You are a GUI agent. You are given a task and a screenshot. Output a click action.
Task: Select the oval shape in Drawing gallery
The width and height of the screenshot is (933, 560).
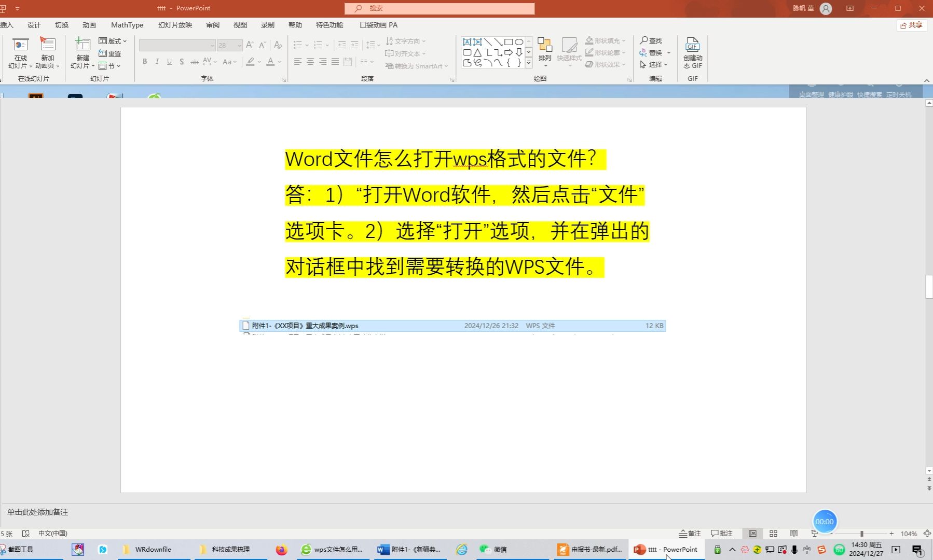click(519, 42)
